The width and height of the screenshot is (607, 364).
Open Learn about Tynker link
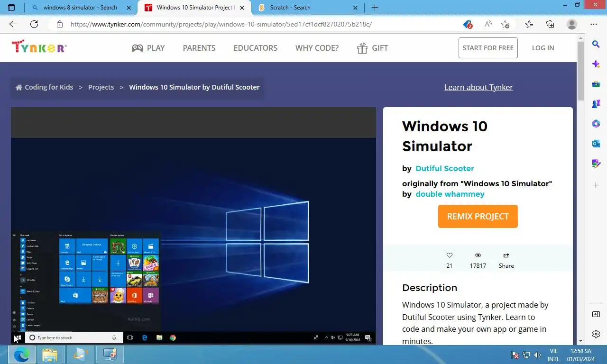click(x=478, y=87)
